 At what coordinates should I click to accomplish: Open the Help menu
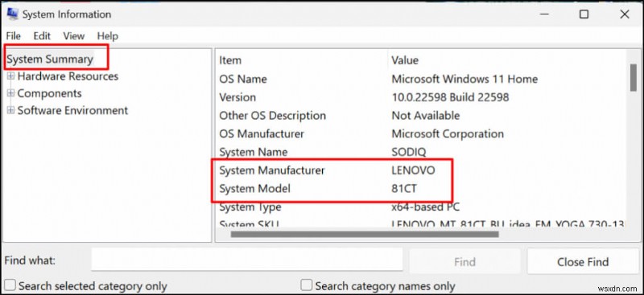click(108, 36)
